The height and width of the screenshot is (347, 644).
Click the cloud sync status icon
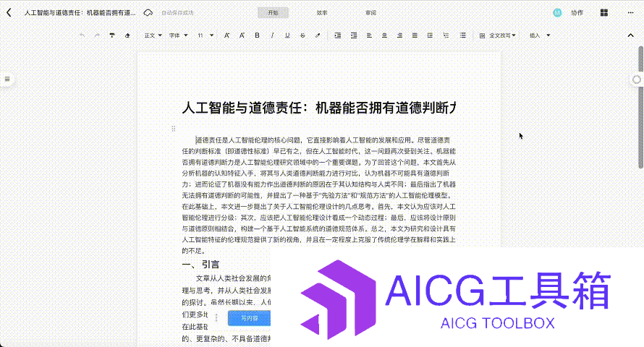click(x=148, y=13)
